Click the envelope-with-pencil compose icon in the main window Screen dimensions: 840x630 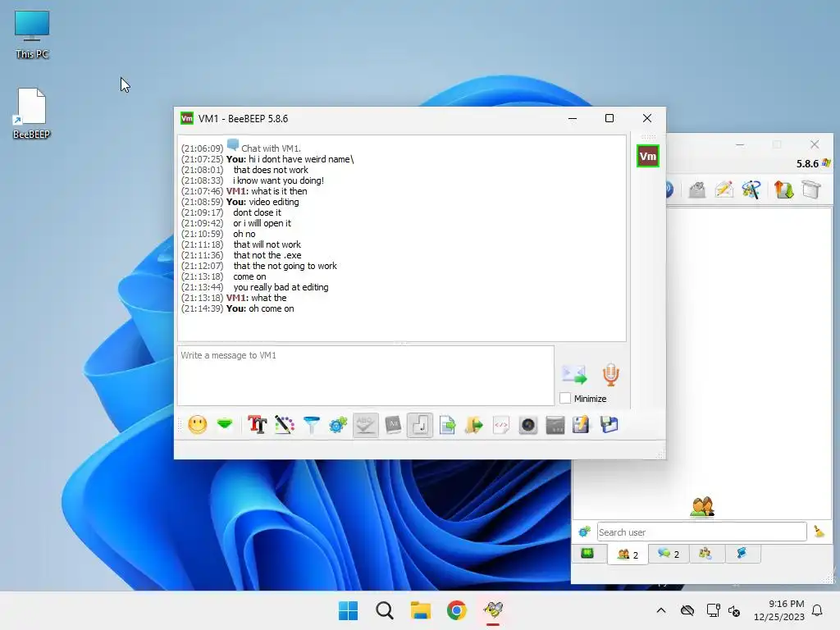coord(724,189)
